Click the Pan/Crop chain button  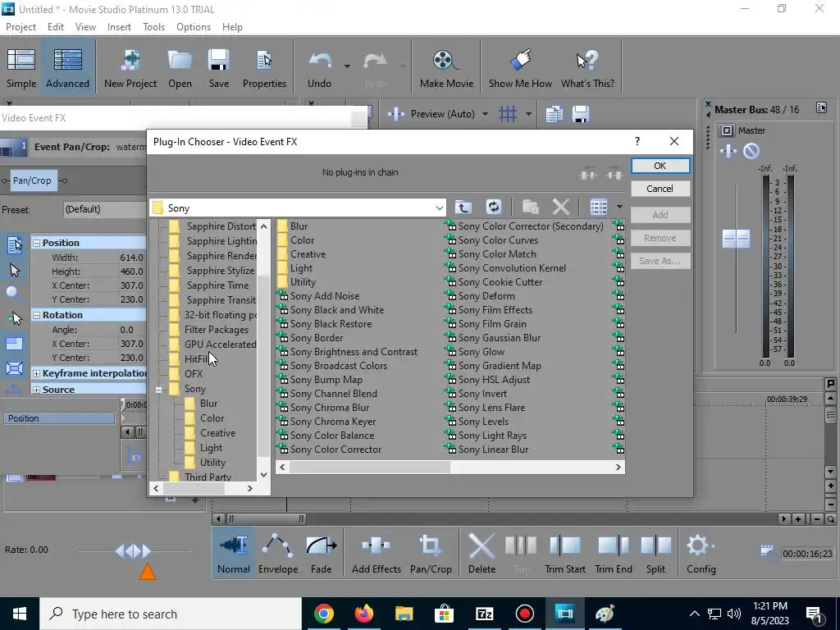coord(32,180)
